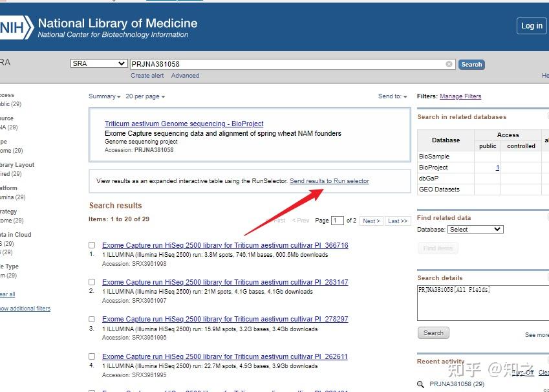Click Accession: PRJNA381058 in BioProject box

pos(139,150)
